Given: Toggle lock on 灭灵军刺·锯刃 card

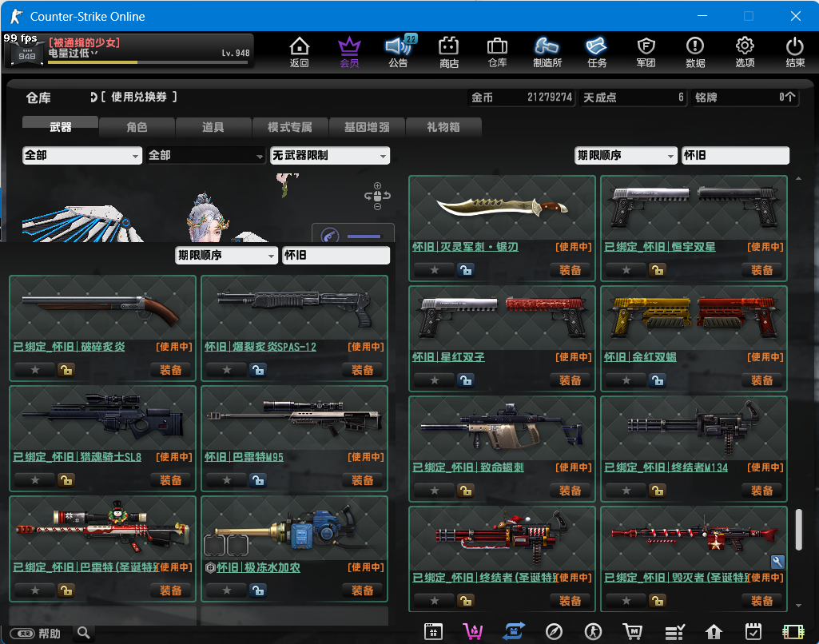Looking at the screenshot, I should click(x=466, y=270).
